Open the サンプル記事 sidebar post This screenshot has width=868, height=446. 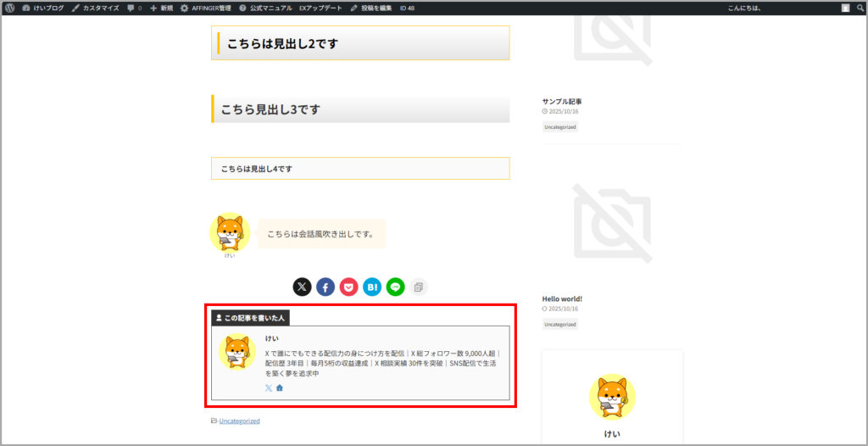click(x=562, y=102)
